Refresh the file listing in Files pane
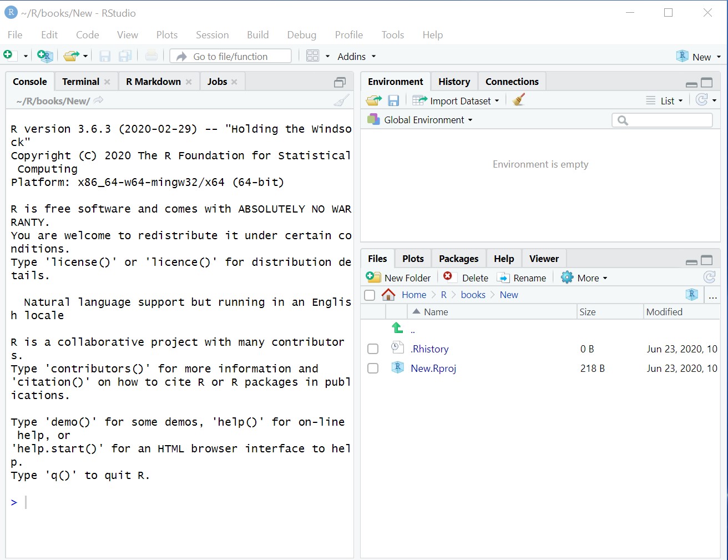Screen dimensions: 728x560 (709, 278)
